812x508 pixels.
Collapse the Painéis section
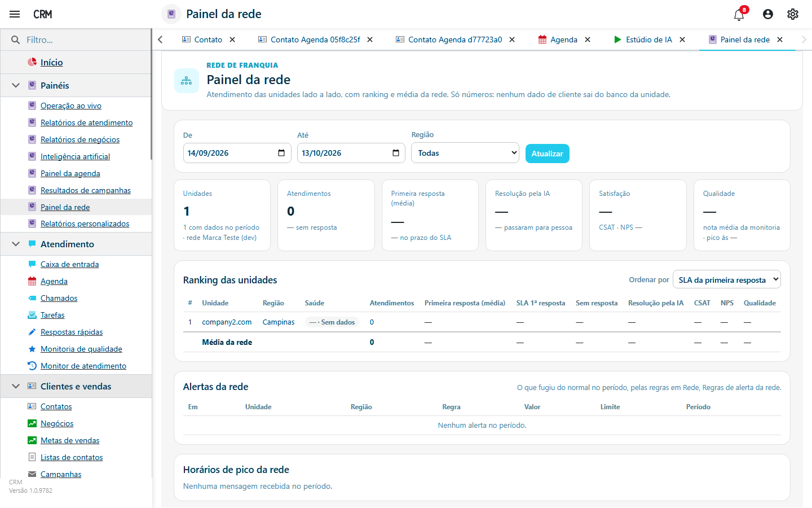click(16, 86)
